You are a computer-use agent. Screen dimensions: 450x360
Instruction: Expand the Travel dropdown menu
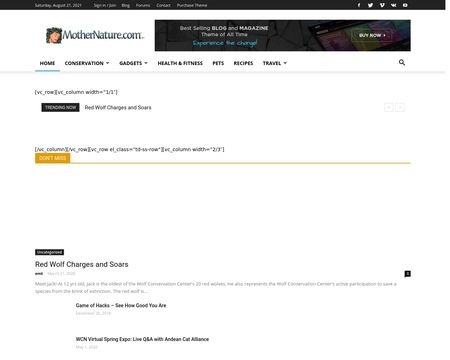(275, 63)
